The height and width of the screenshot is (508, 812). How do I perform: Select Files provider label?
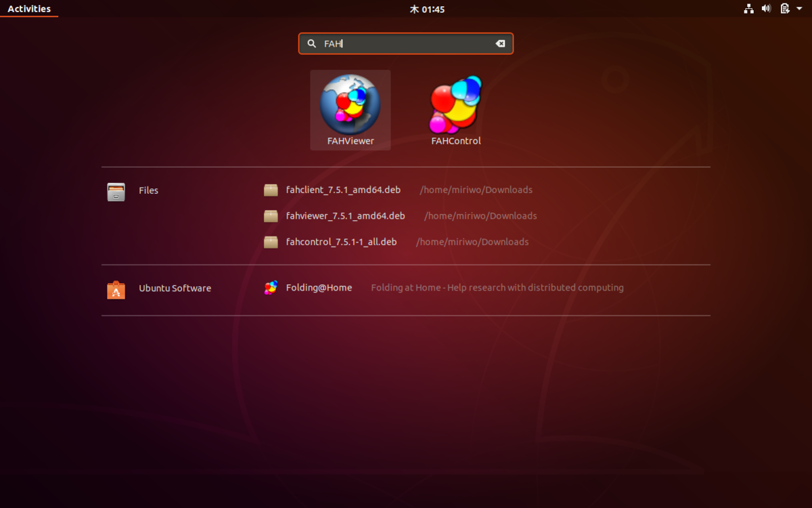pos(148,190)
